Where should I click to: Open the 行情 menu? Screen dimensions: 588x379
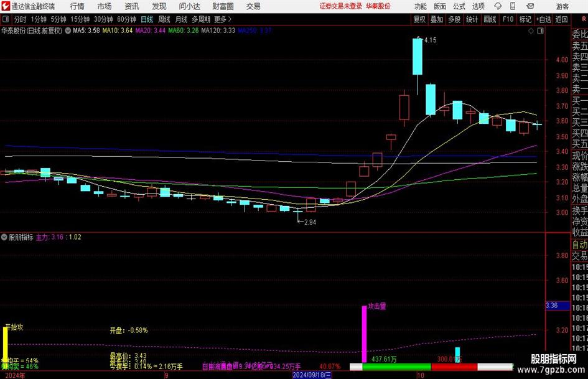click(x=77, y=6)
